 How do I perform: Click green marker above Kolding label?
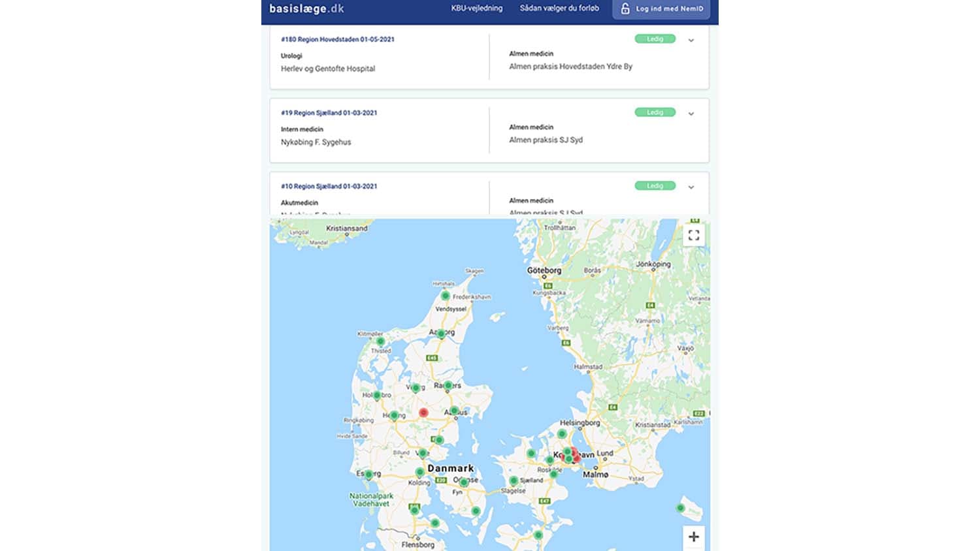(x=419, y=472)
